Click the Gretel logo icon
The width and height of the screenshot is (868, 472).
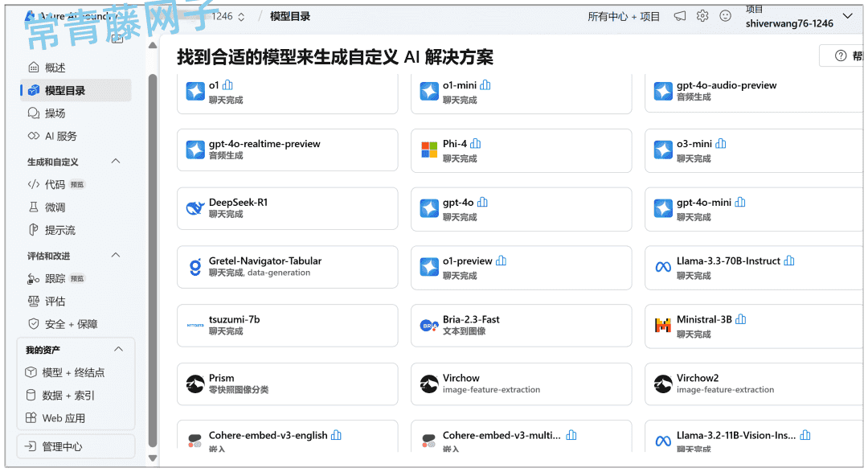[x=194, y=267]
